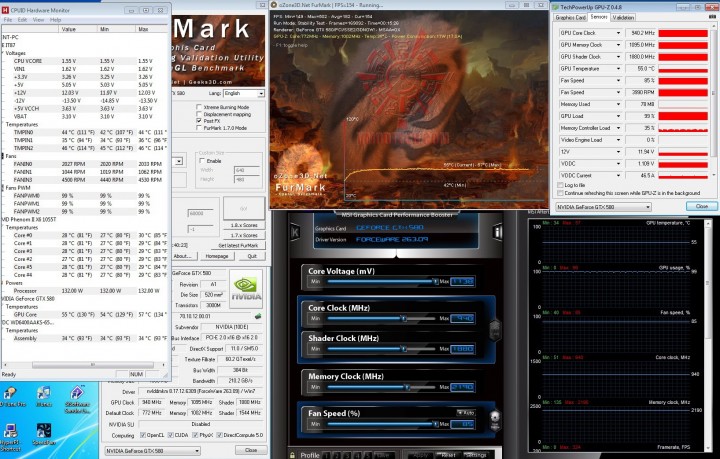Open the HyperPI desktop shortcut
This screenshot has height=459, width=720.
10,436
